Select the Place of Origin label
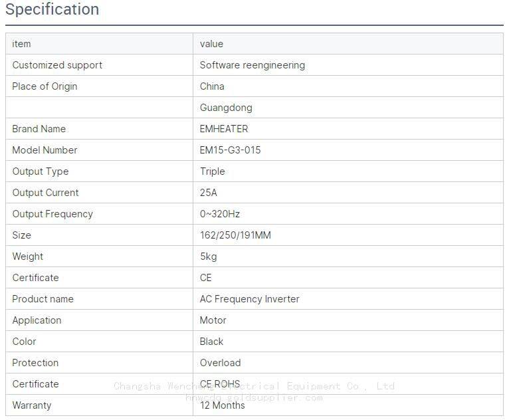 (45, 86)
